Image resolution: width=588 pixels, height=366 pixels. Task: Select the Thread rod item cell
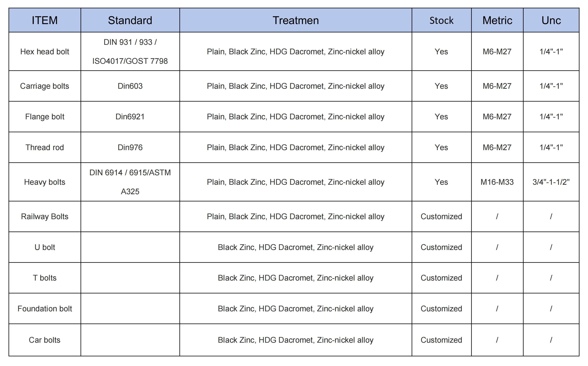click(45, 147)
